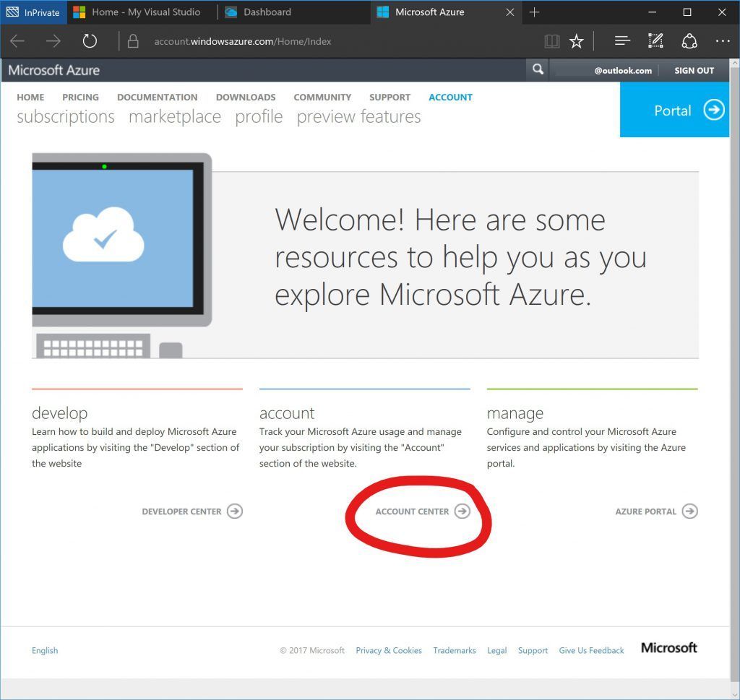Open Privacy & Cookies footer link
Viewport: 740px width, 700px height.
tap(389, 650)
